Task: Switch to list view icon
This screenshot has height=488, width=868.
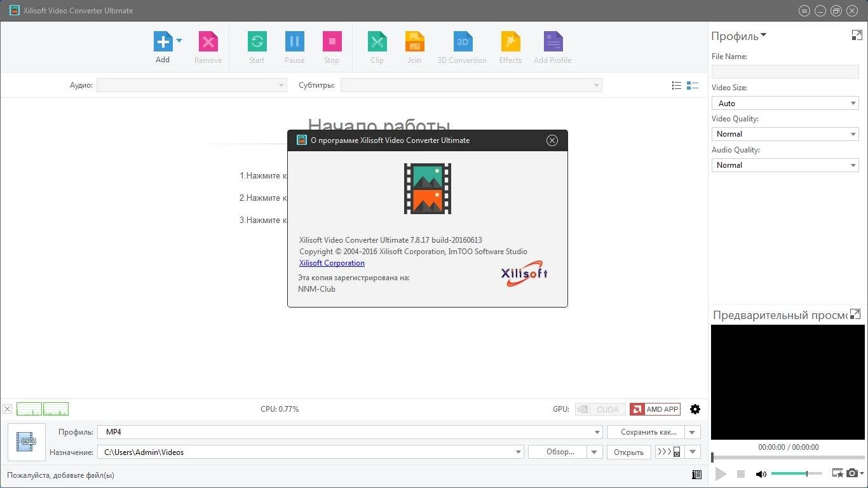Action: click(x=677, y=85)
